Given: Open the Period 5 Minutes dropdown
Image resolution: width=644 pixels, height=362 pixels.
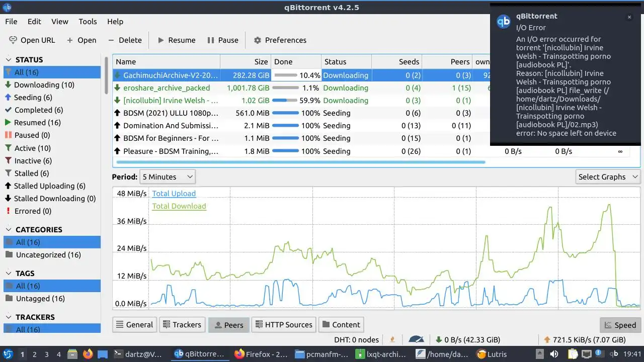Looking at the screenshot, I should point(167,176).
